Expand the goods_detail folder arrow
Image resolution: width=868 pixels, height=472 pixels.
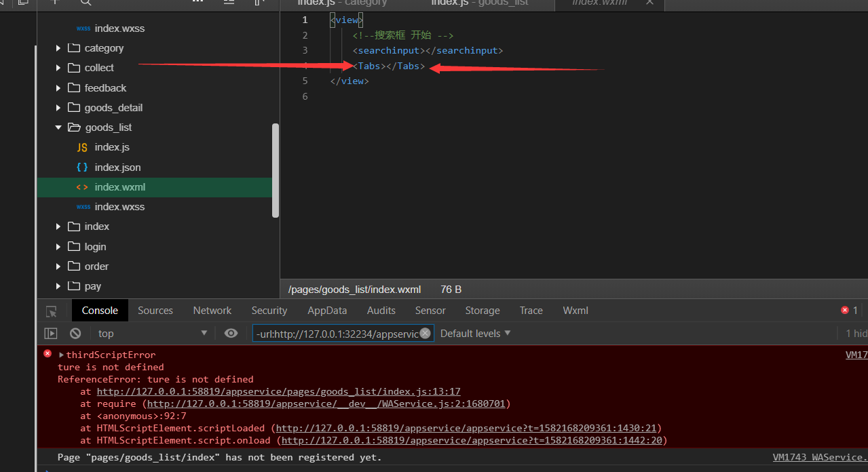click(58, 108)
